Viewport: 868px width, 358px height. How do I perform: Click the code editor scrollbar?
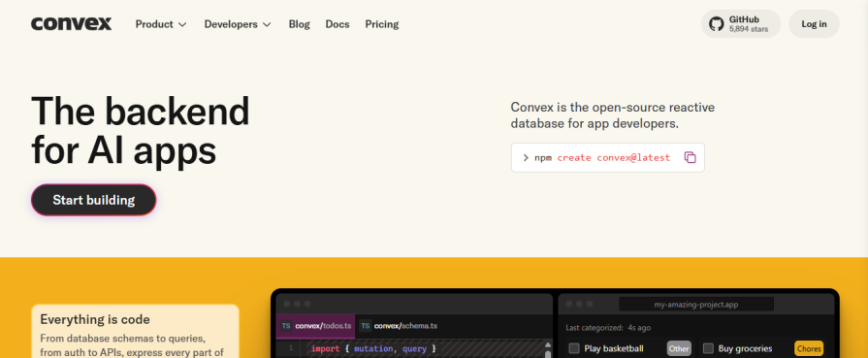[548, 349]
